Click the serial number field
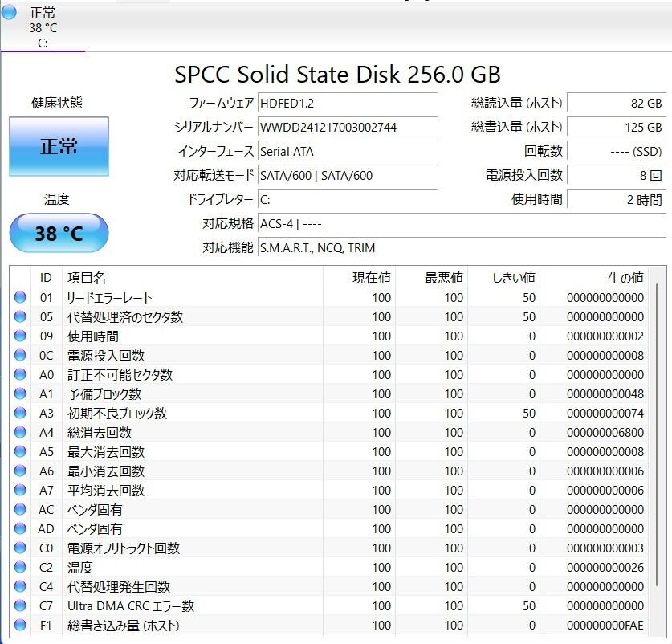 point(347,127)
